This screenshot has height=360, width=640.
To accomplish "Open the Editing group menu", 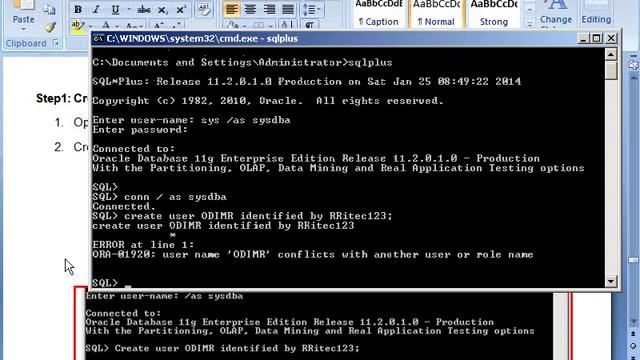I will 596,14.
